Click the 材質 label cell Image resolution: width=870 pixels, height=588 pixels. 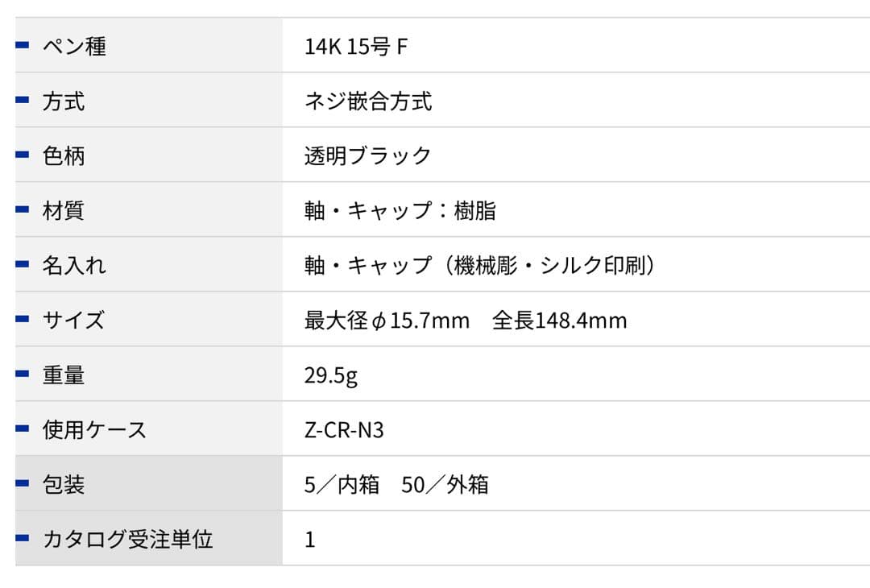64,210
